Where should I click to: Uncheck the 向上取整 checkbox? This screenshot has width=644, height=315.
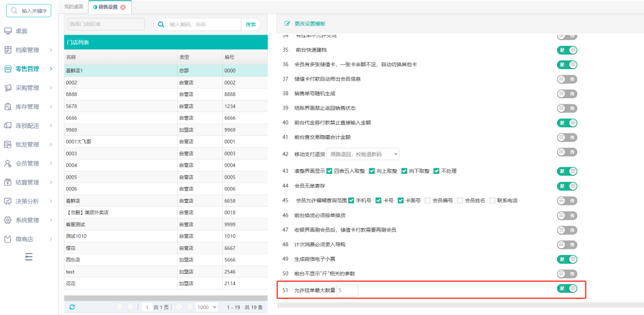tap(371, 171)
